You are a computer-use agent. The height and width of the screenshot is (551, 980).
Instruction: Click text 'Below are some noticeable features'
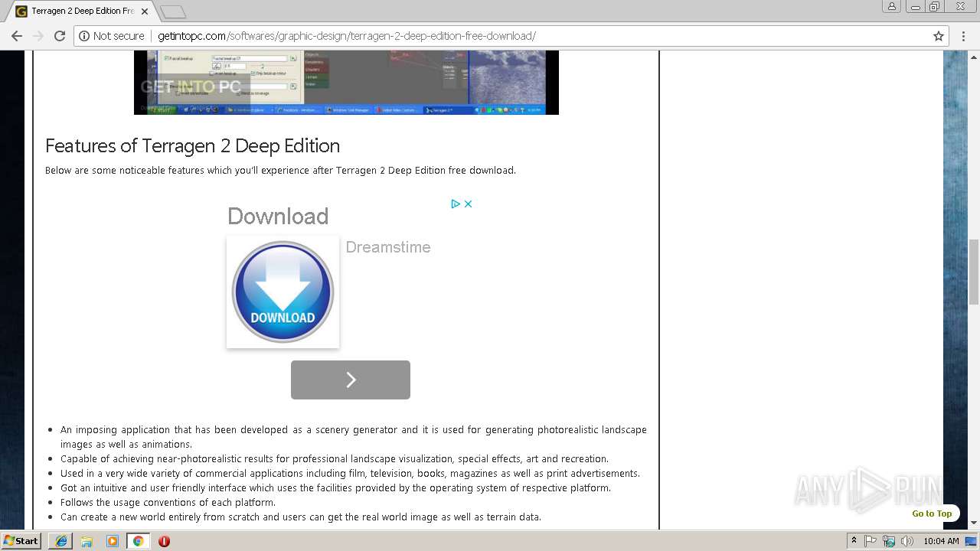click(x=280, y=171)
